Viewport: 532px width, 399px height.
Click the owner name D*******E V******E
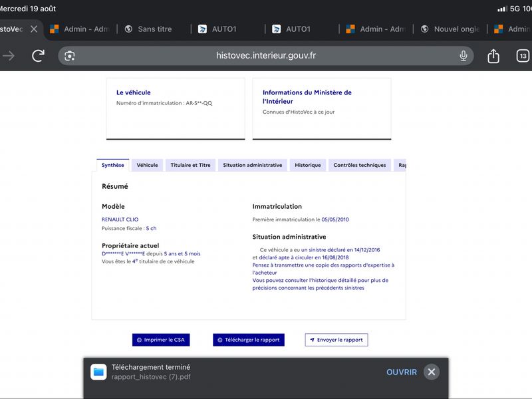[x=123, y=254]
